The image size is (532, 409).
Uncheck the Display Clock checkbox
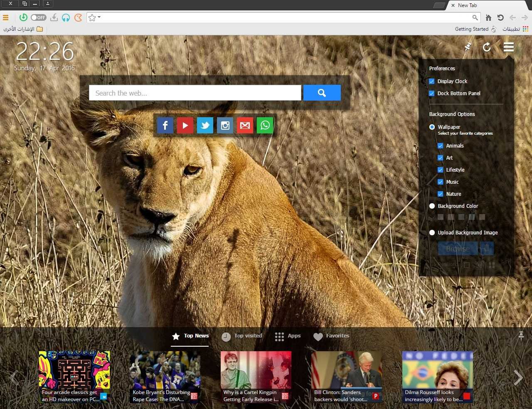click(x=432, y=81)
